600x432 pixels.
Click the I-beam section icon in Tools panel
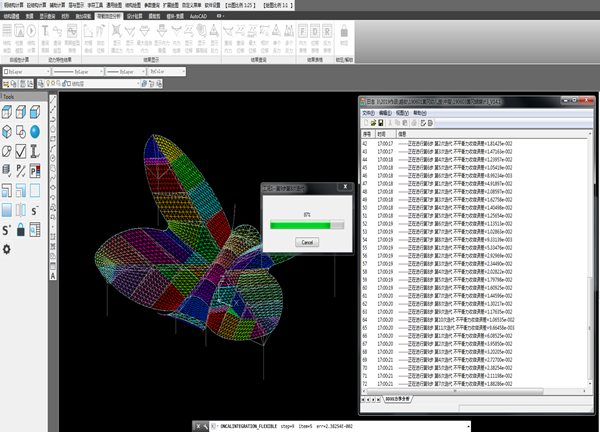click(35, 151)
